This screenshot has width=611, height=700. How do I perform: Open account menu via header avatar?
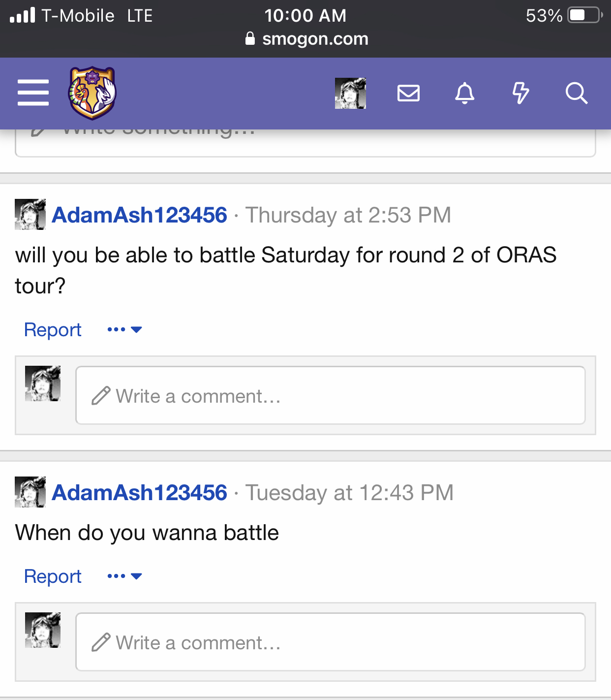(350, 93)
